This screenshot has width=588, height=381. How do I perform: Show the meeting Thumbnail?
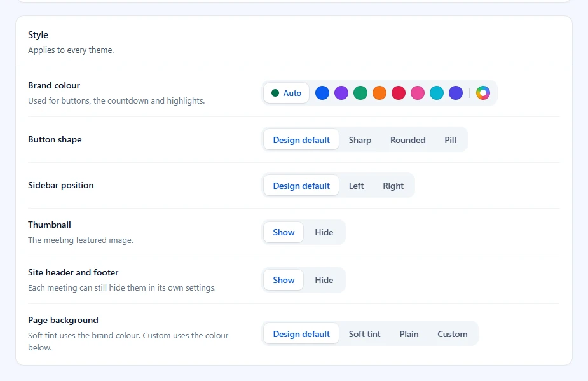[284, 232]
